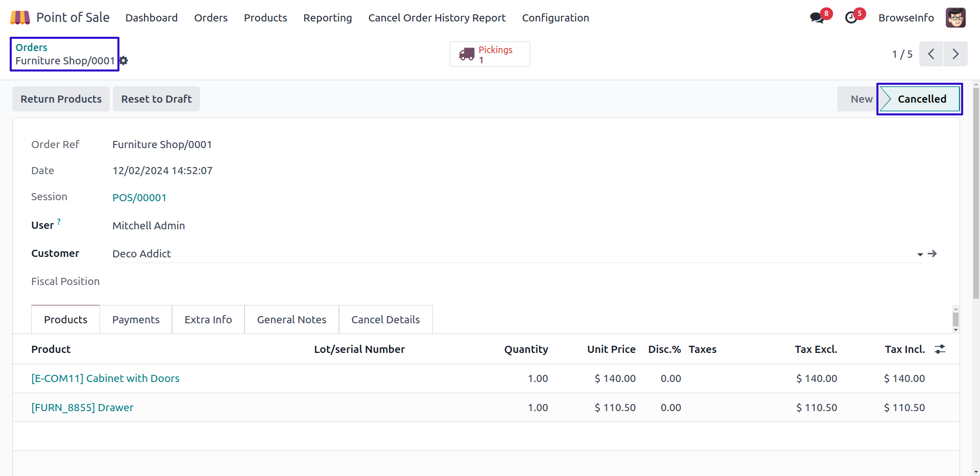This screenshot has height=476, width=980.
Task: Open the FURN_8855 Drawer product link
Action: pyautogui.click(x=82, y=408)
